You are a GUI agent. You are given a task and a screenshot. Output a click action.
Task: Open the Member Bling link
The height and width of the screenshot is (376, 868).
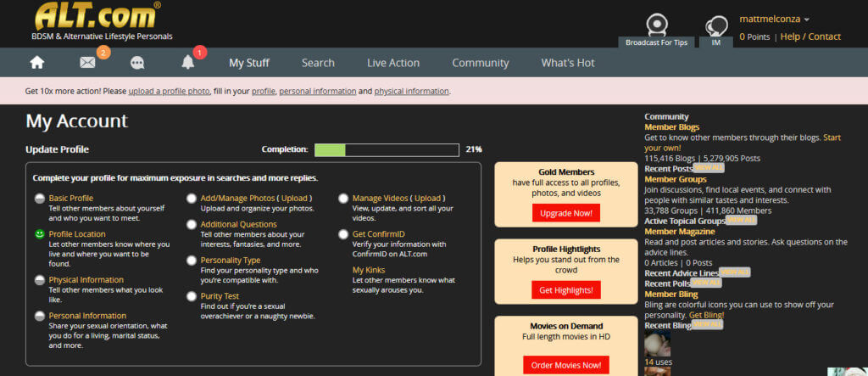(671, 294)
